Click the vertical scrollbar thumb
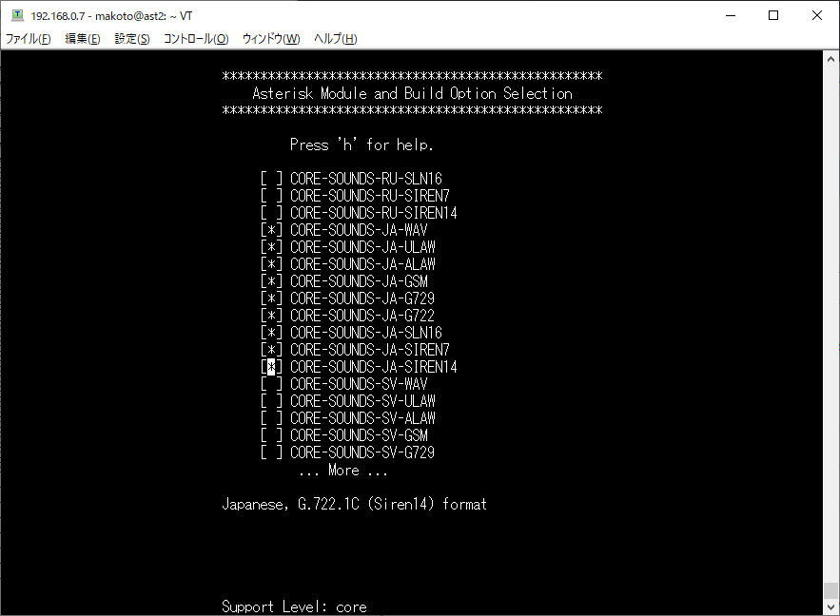The height and width of the screenshot is (616, 840). click(830, 591)
